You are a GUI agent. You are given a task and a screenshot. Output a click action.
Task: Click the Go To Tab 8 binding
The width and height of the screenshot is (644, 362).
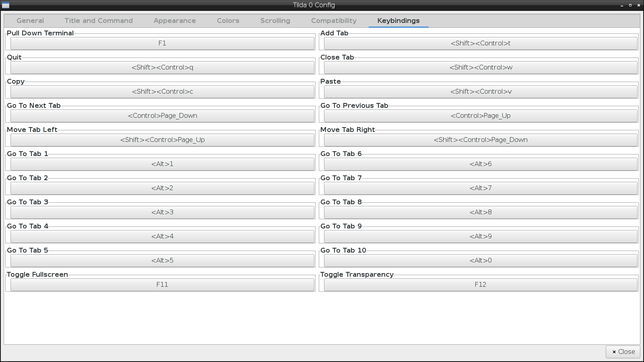[x=481, y=212]
